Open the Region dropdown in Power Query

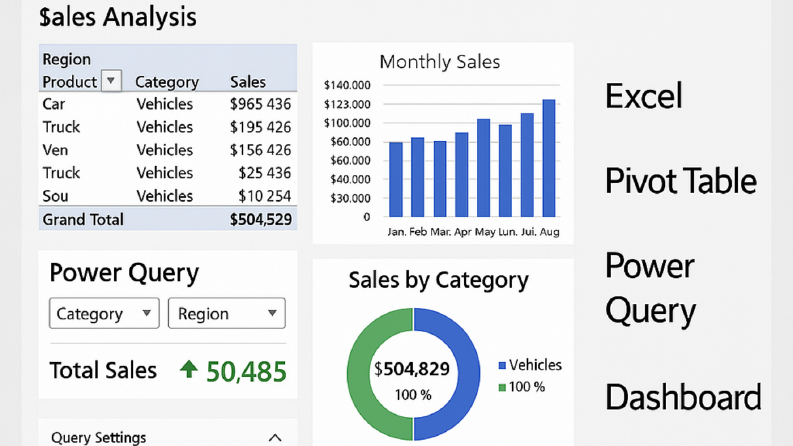click(x=227, y=314)
